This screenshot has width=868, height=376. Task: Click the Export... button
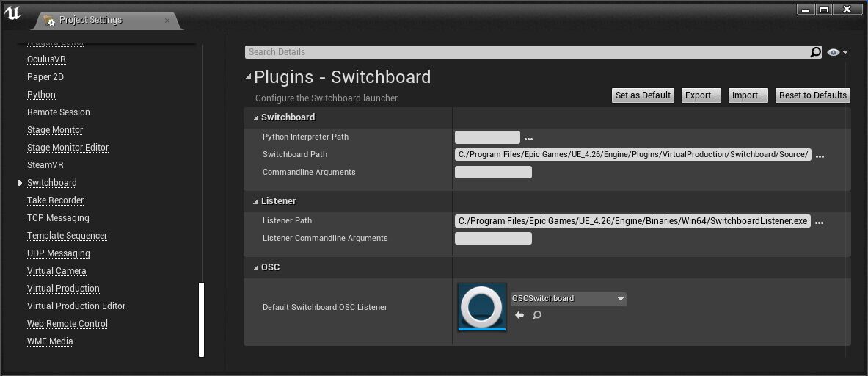pos(701,95)
